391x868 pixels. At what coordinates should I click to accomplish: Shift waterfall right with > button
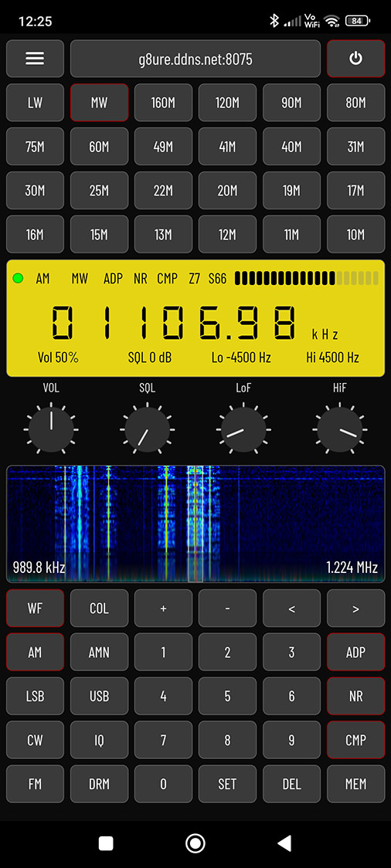click(355, 609)
